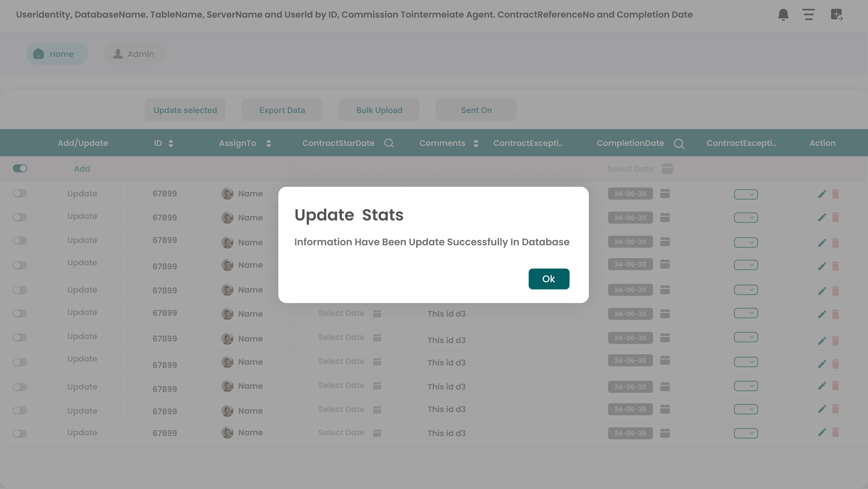Viewport: 868px width, 489px height.
Task: Click the hamburger menu icon
Action: pos(809,14)
